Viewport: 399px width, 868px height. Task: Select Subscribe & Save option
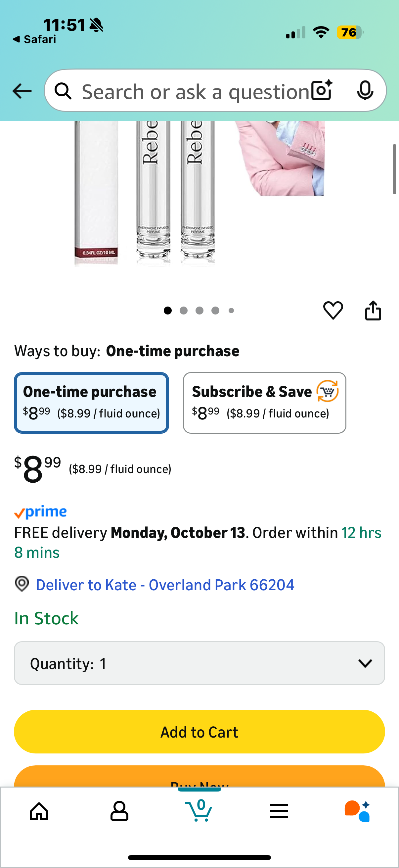[264, 403]
